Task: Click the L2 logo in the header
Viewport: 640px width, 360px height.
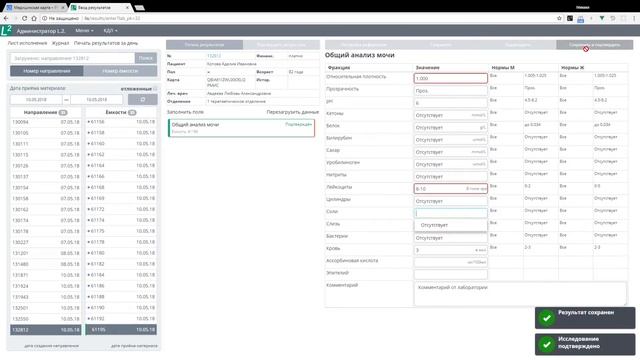Action: (6, 30)
